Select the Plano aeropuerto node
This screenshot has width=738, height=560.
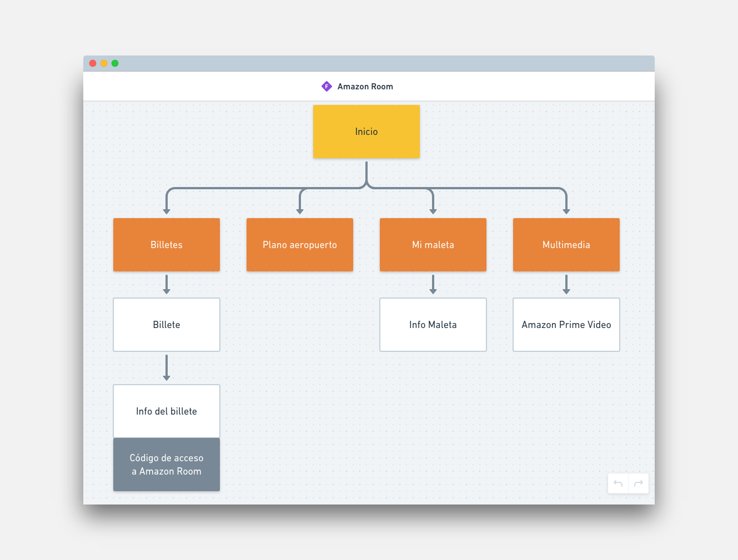(x=300, y=245)
